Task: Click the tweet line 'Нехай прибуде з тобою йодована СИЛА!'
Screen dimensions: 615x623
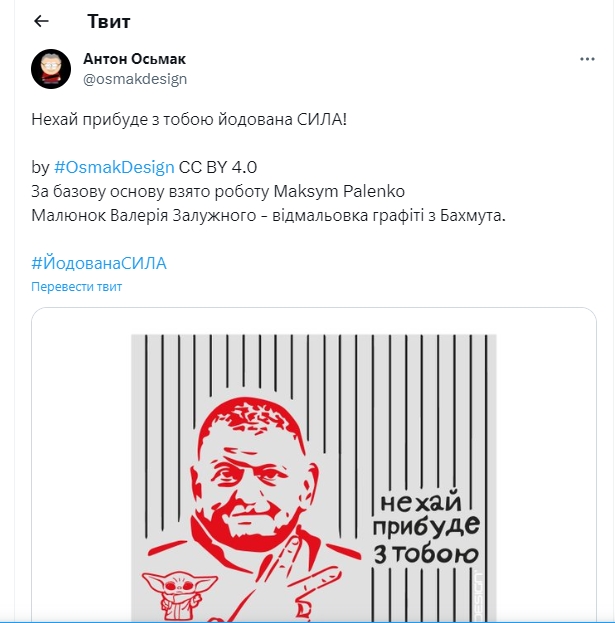Action: click(189, 119)
